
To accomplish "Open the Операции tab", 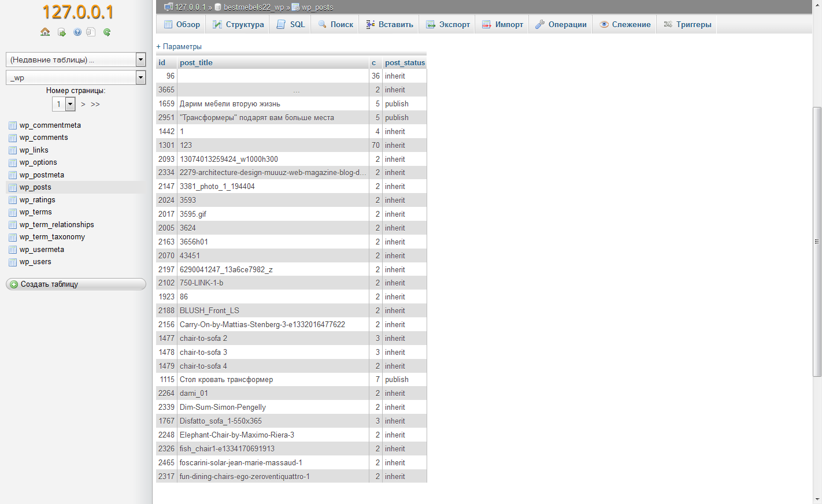I will tap(561, 24).
